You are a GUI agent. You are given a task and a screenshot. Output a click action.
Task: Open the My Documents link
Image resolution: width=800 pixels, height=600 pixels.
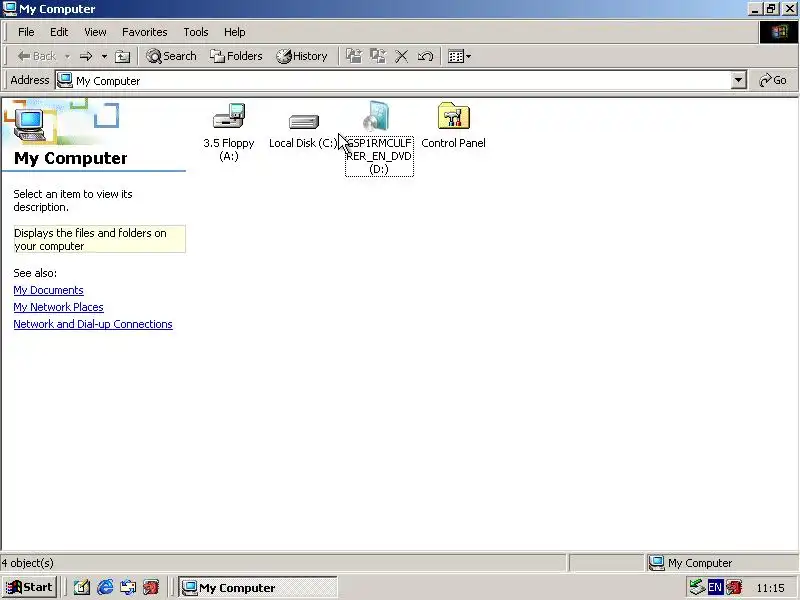coord(48,290)
